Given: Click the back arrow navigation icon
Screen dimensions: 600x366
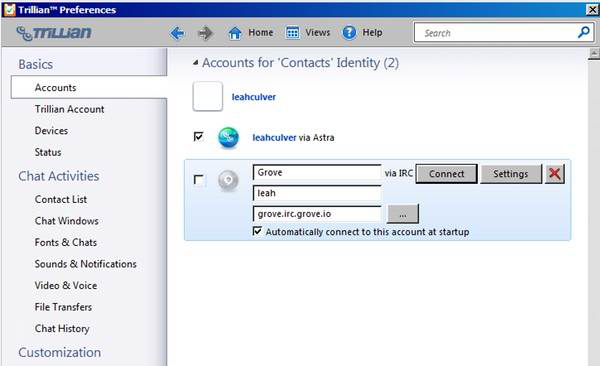Looking at the screenshot, I should click(x=177, y=33).
